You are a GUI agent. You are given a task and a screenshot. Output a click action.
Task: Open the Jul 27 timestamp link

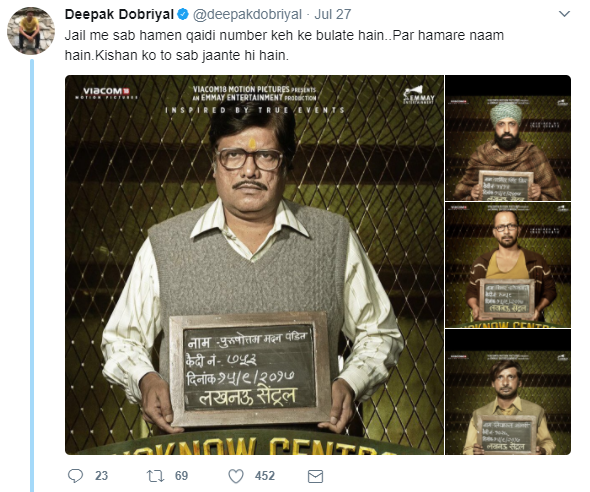(333, 15)
